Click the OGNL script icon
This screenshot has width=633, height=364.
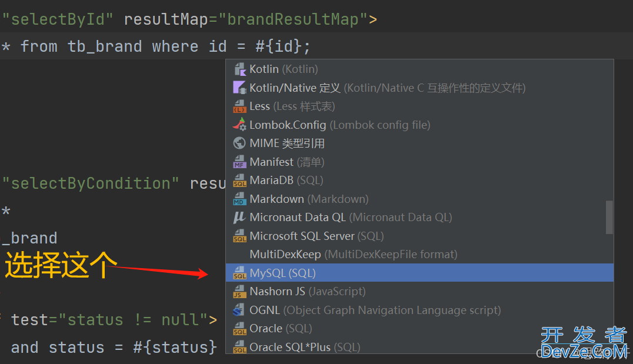pyautogui.click(x=239, y=310)
